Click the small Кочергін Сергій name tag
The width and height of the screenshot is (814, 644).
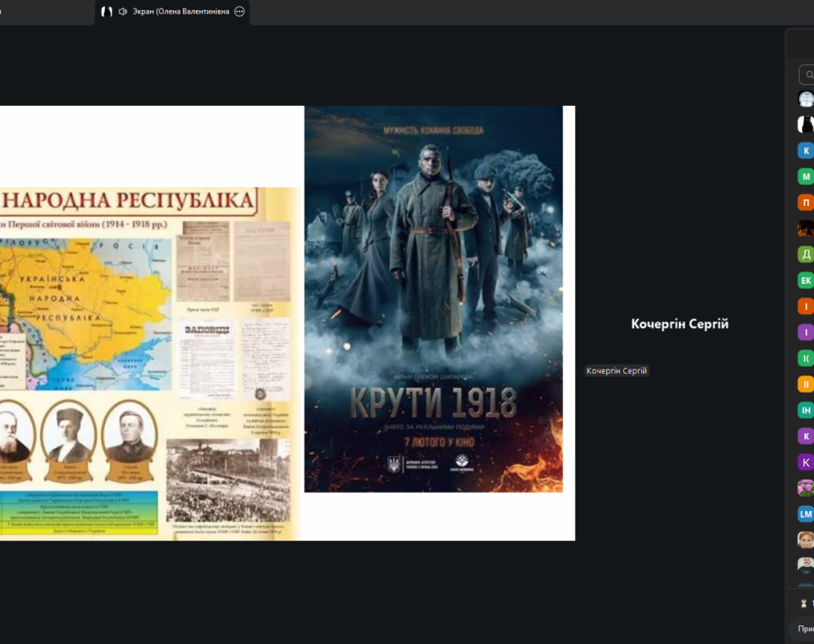click(x=616, y=370)
